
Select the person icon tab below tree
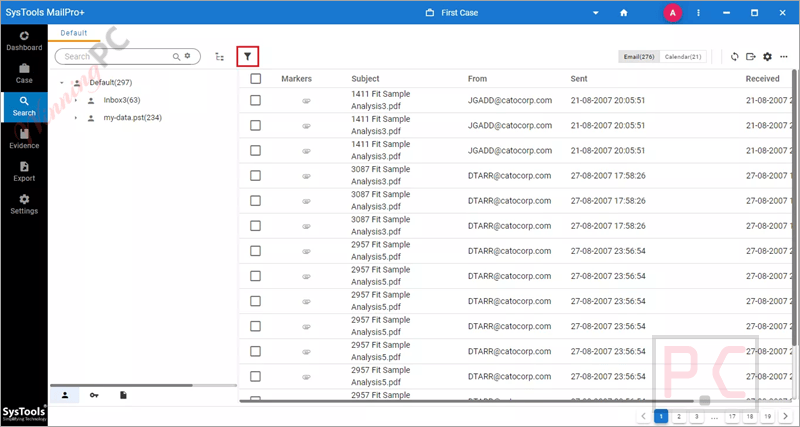65,395
